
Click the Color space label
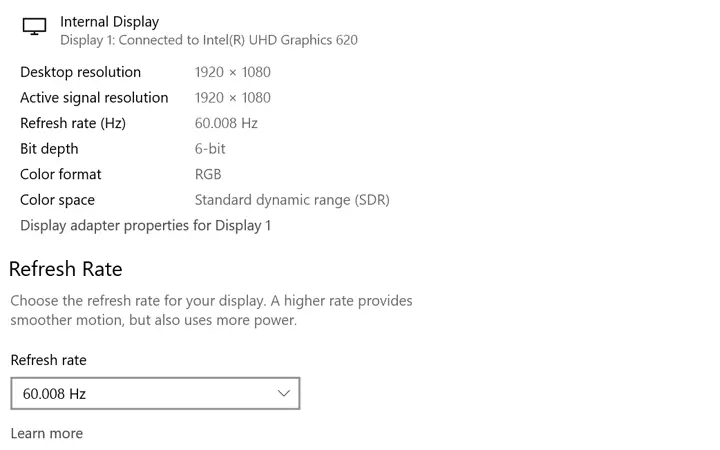[57, 200]
